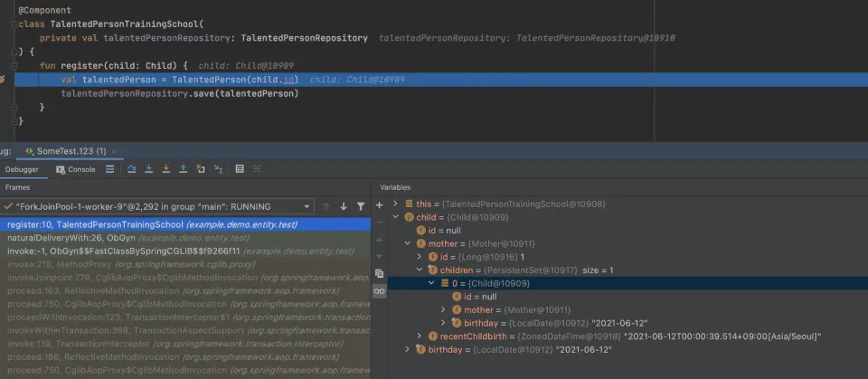Switch to the Debugger tab
868x379 pixels.
tap(22, 169)
